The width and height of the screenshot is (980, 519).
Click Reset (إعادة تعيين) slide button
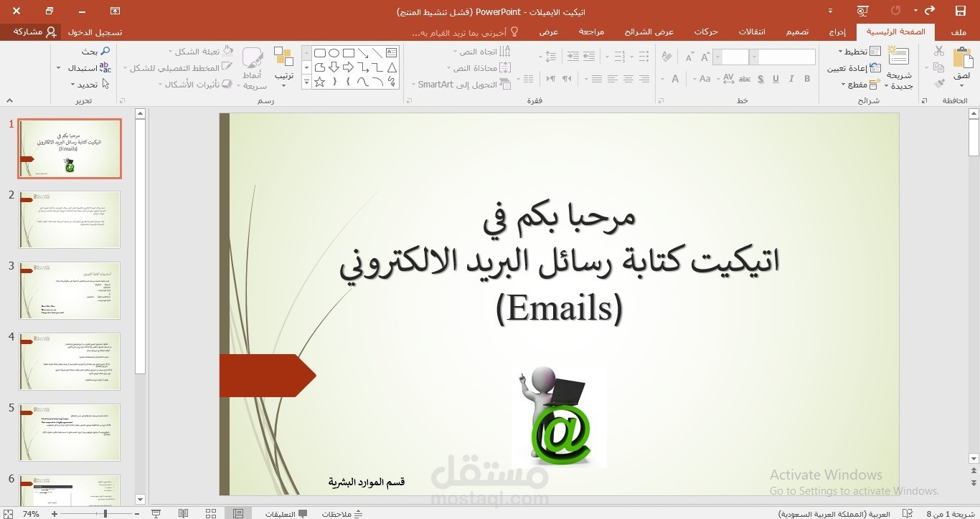[854, 68]
